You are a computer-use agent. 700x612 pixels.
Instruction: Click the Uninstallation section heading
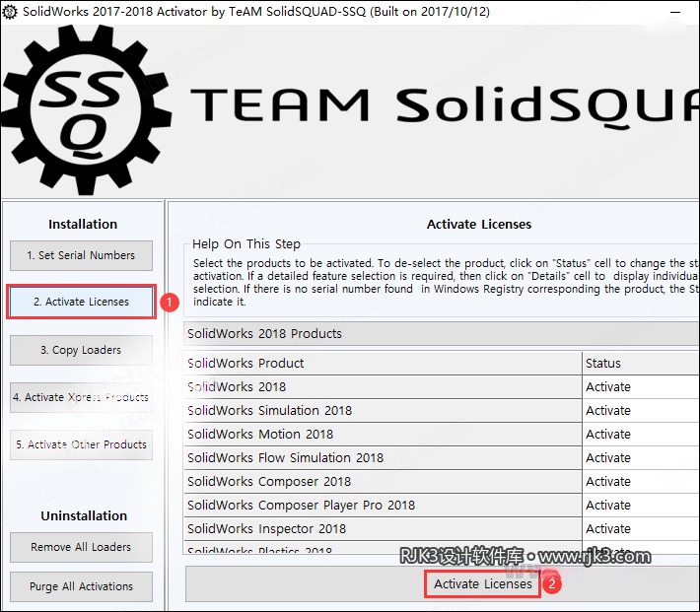coord(84,516)
